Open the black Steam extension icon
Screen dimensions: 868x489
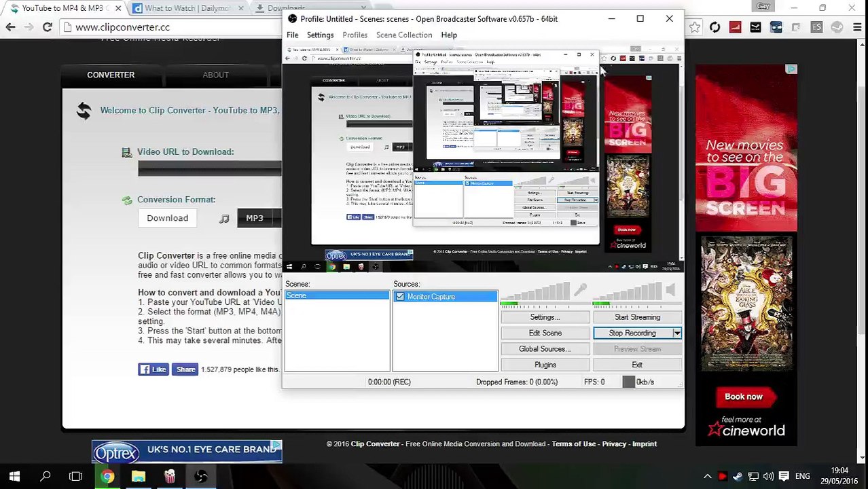[755, 27]
